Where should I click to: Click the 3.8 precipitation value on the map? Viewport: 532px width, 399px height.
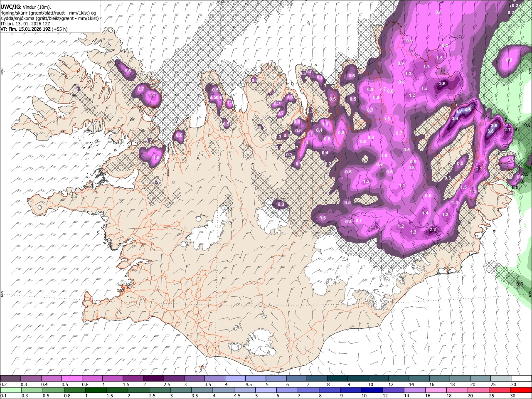coord(490,131)
